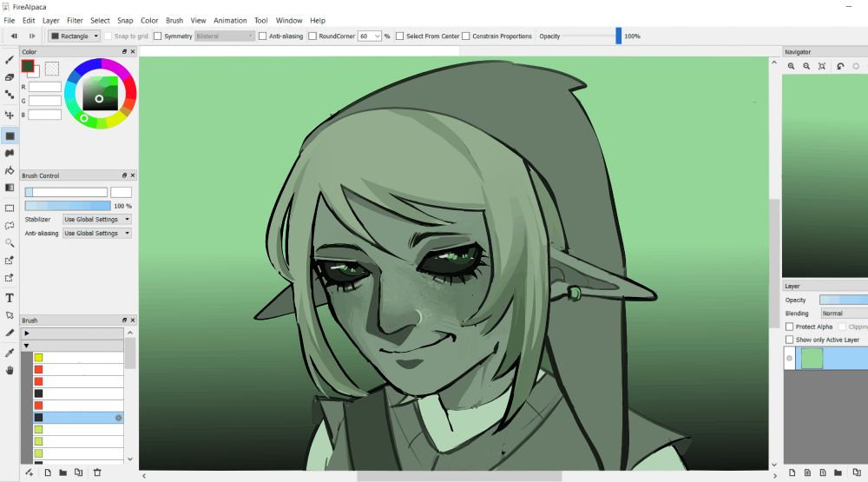Open the Help menu

[318, 21]
